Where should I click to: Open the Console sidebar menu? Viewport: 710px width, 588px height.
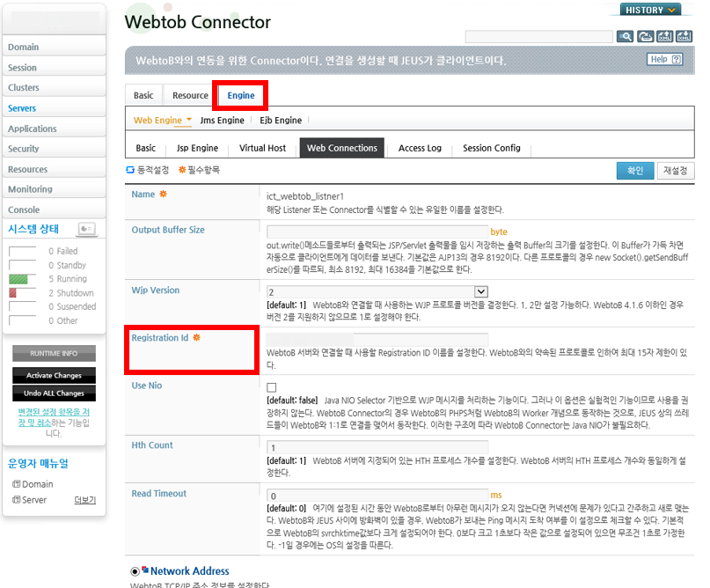coord(54,209)
